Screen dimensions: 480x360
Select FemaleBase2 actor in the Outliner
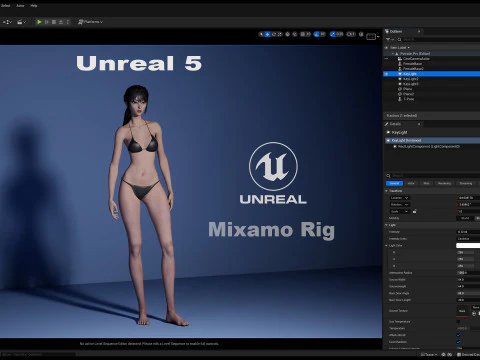413,69
